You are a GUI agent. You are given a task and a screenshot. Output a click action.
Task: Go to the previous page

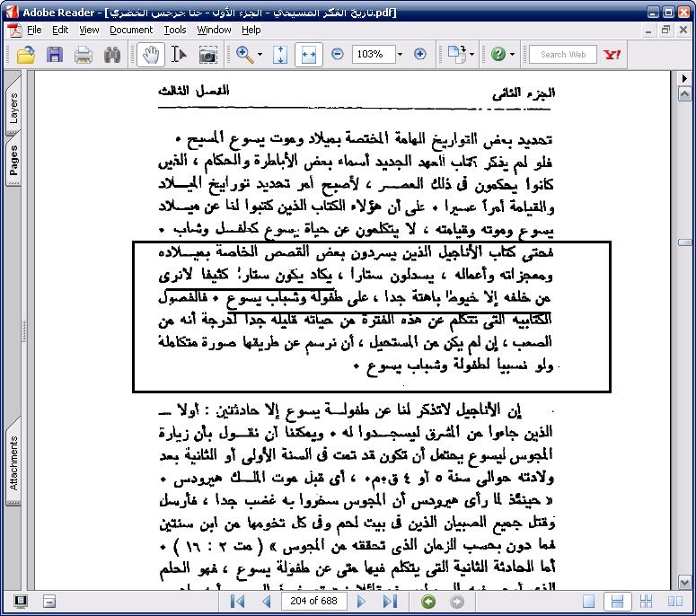coord(267,602)
